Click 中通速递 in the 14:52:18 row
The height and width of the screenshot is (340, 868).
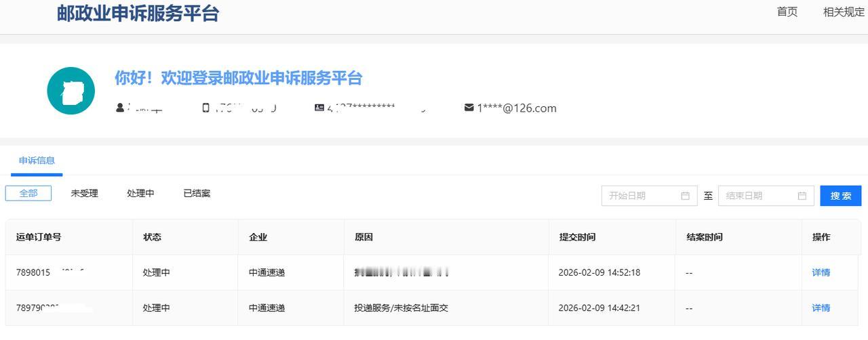coord(267,272)
